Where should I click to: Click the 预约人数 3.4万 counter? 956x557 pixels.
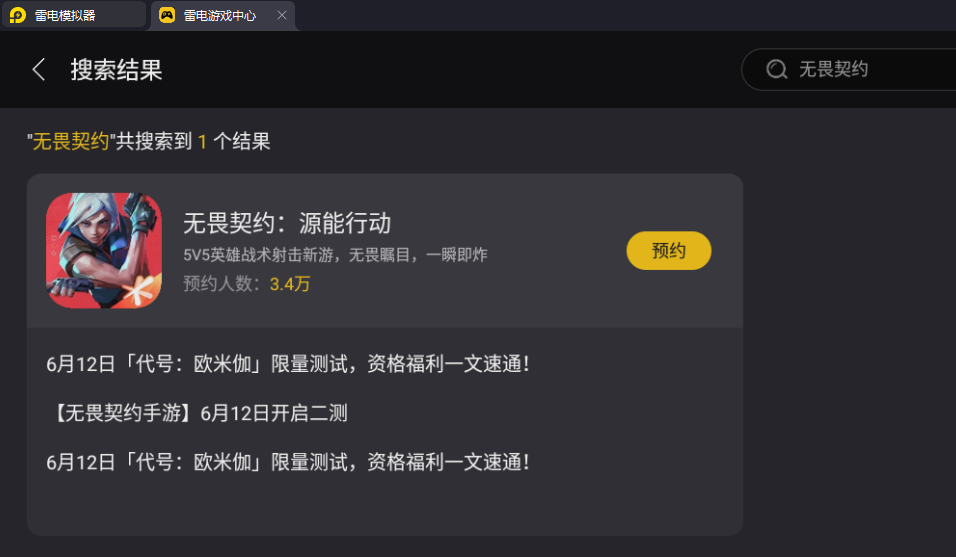pos(247,284)
